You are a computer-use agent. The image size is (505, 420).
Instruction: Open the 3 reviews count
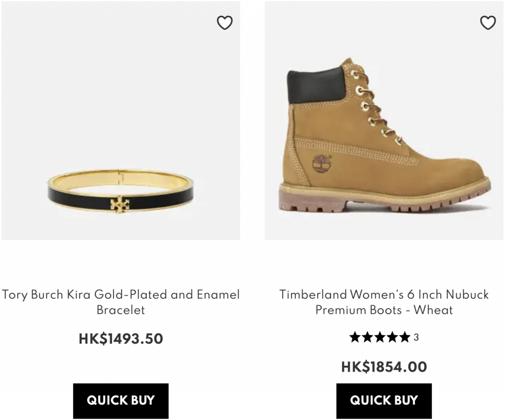(416, 338)
